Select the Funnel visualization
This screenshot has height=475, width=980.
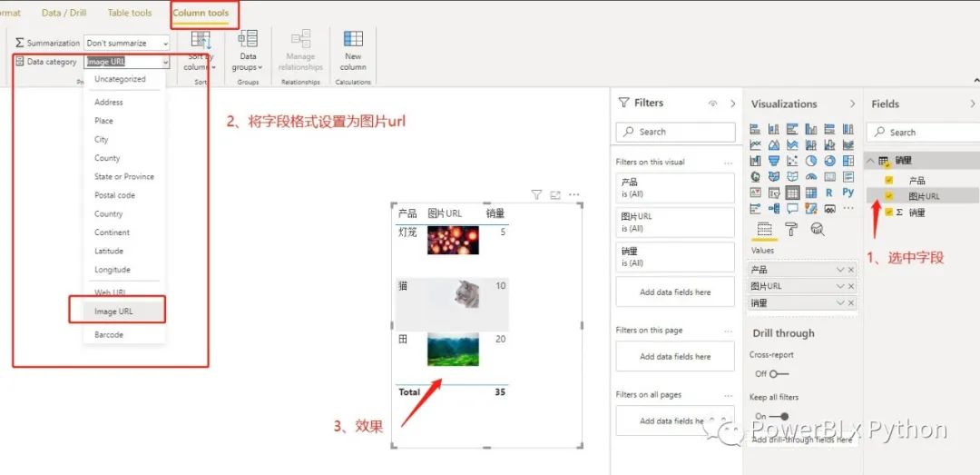pyautogui.click(x=774, y=161)
